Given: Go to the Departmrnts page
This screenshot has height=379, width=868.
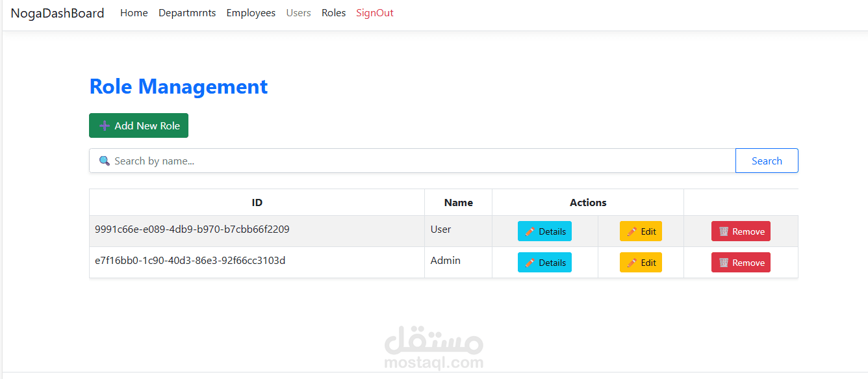Looking at the screenshot, I should tap(187, 13).
